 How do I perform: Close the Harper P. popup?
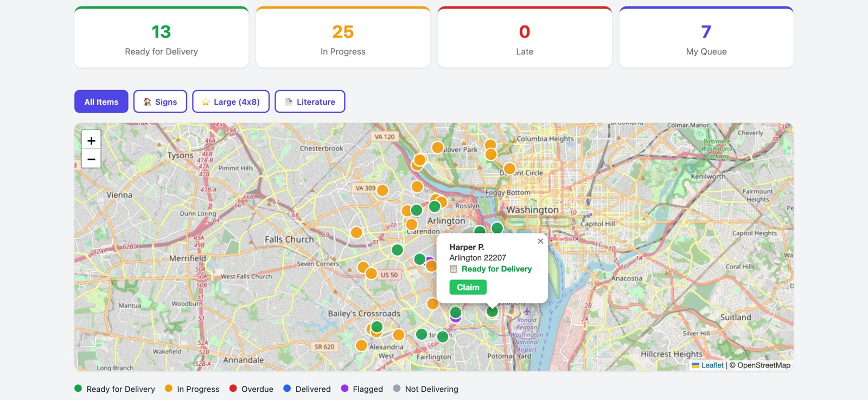[x=540, y=241]
